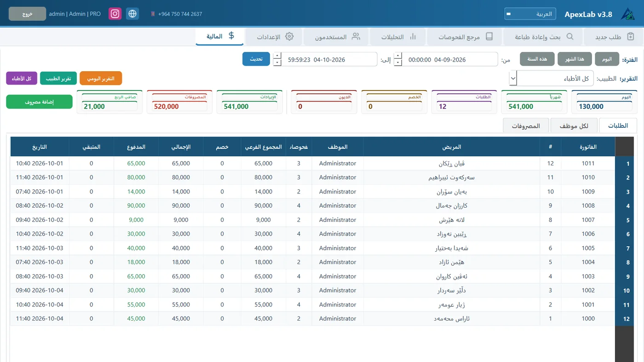This screenshot has width=644, height=362.
Task: Select invoice 1011 cell
Action: (x=588, y=164)
